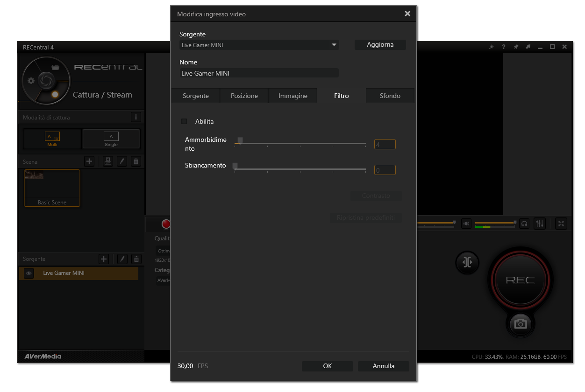
Task: Mute audio with the speaker icon
Action: [466, 224]
